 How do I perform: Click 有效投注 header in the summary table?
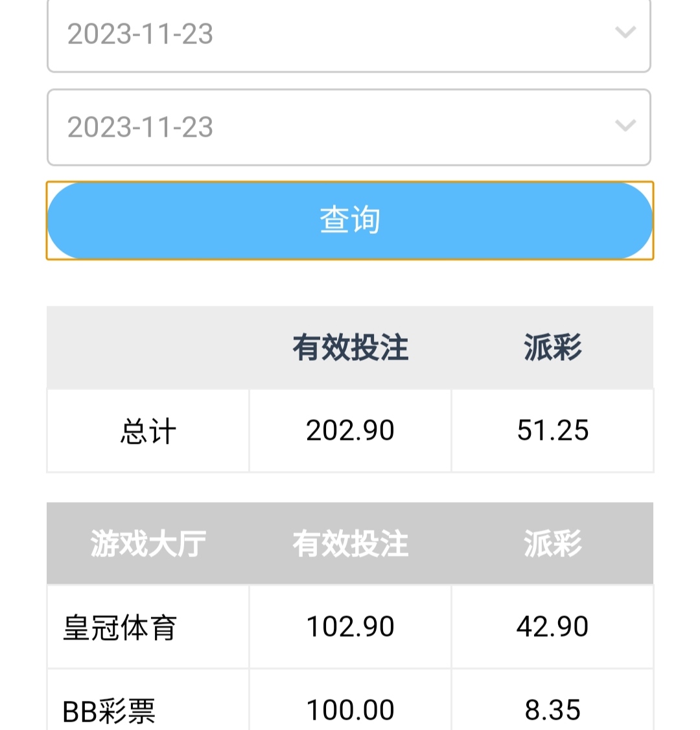350,348
